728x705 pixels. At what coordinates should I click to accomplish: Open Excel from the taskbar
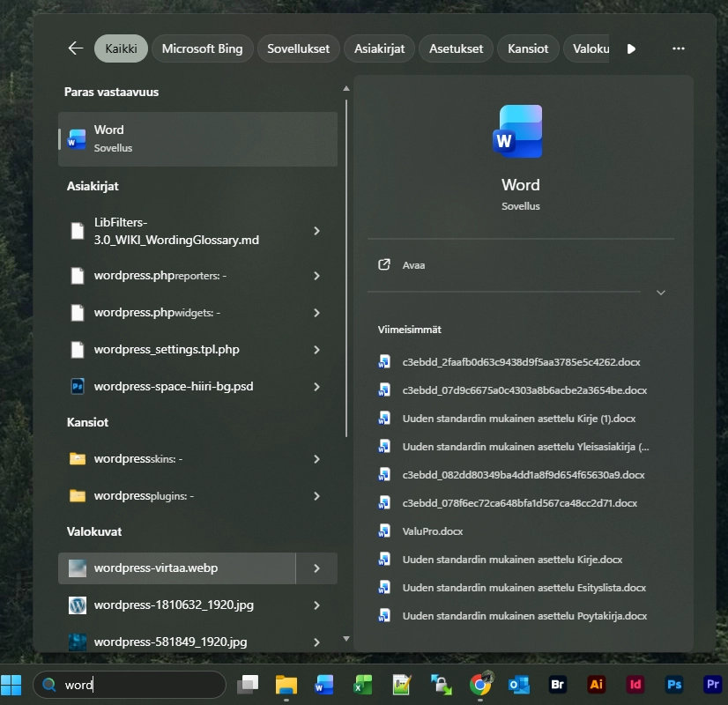[363, 684]
